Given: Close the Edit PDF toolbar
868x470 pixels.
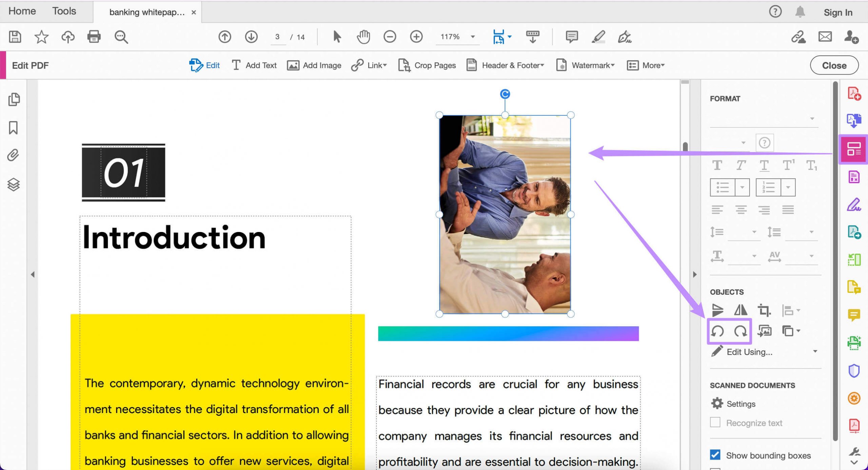Looking at the screenshot, I should point(834,65).
